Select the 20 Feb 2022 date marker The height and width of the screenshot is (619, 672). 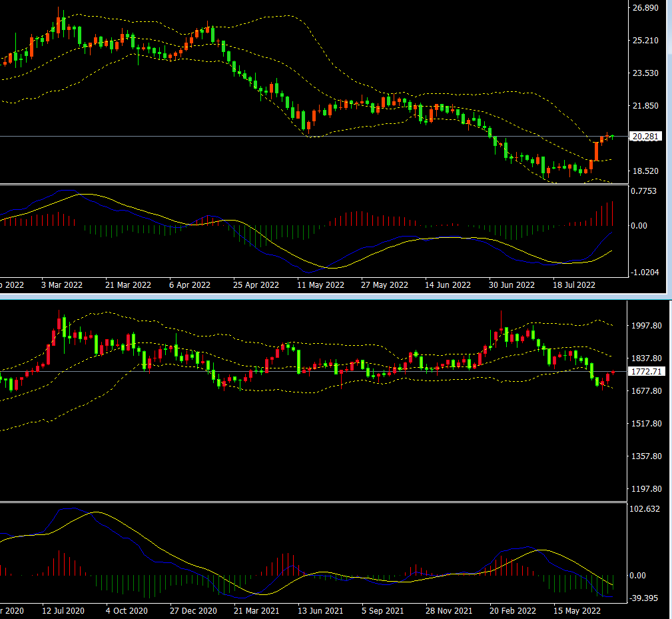coord(513,610)
